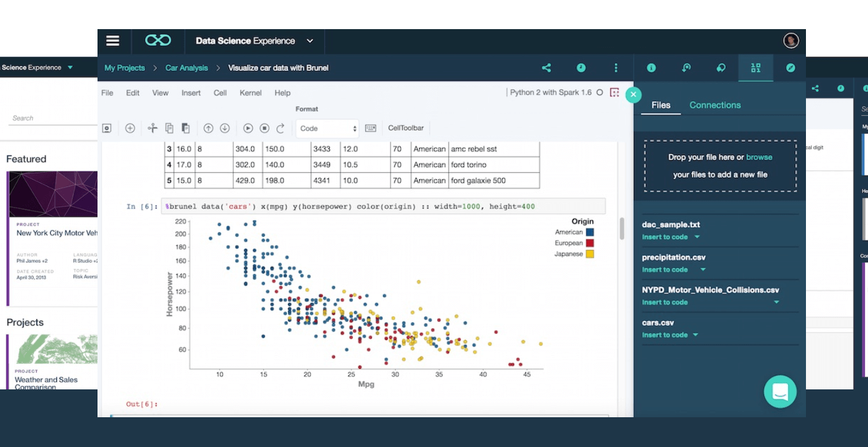Open New York City Motor Vehicle project thumbnail
The height and width of the screenshot is (447, 868).
(53, 194)
